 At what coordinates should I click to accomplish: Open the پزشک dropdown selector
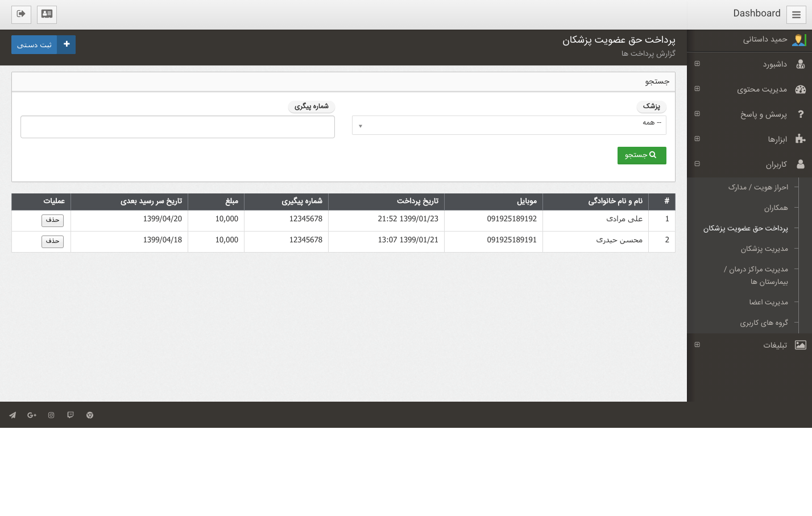(x=509, y=125)
